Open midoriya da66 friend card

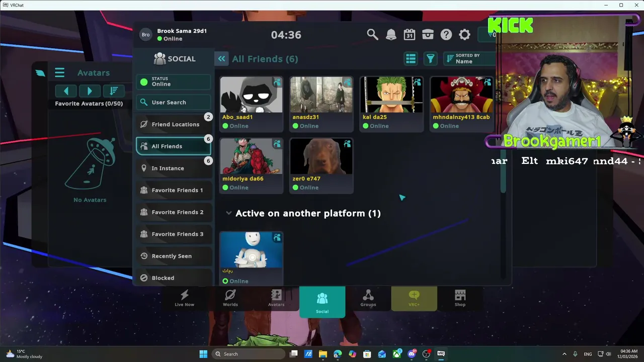[251, 165]
